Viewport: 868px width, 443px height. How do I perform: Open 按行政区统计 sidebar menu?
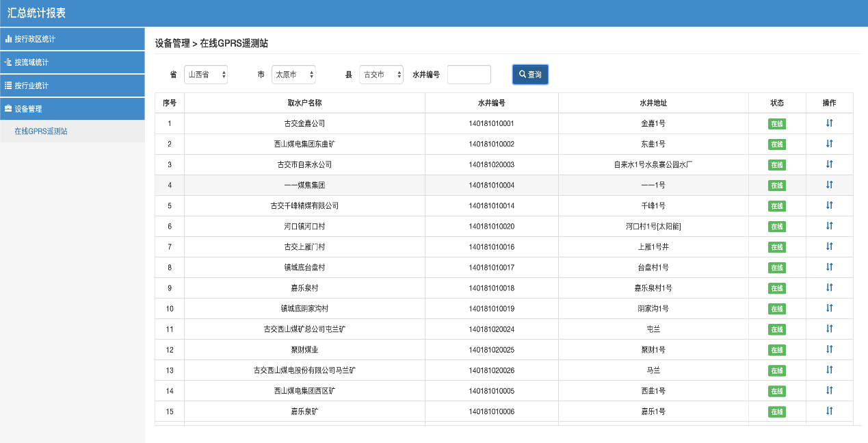[x=72, y=39]
